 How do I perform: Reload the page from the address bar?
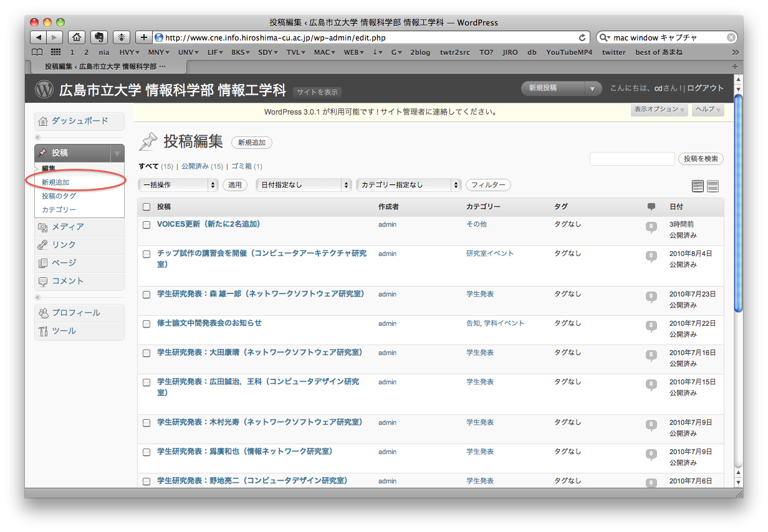pos(582,37)
